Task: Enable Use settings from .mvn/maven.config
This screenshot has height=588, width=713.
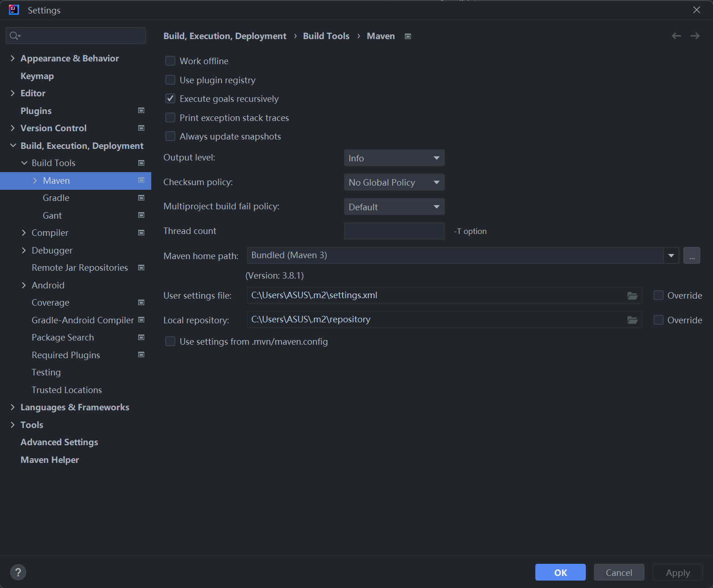Action: tap(170, 341)
